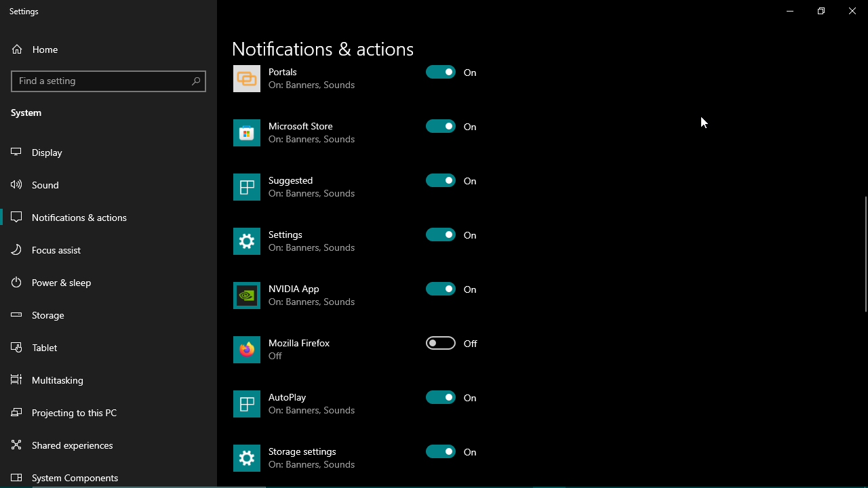Click the Portals app icon
This screenshot has height=488, width=868.
(x=247, y=79)
